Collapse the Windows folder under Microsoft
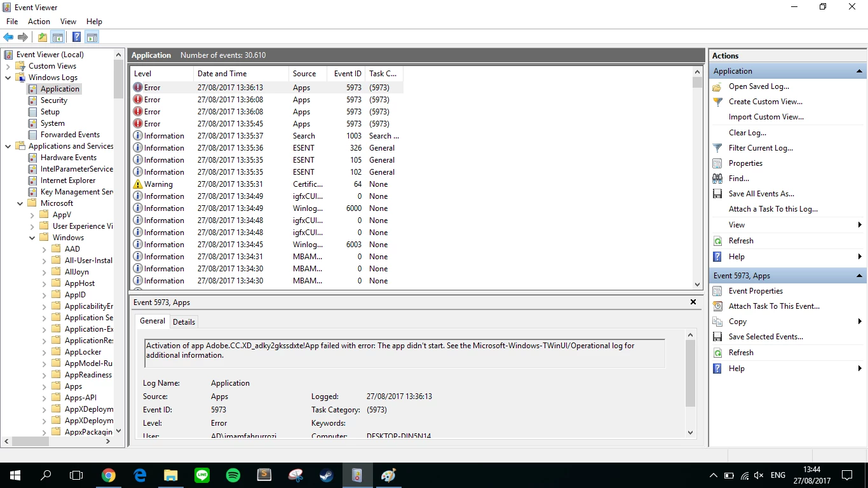Screen dimensions: 868x488 32,238
